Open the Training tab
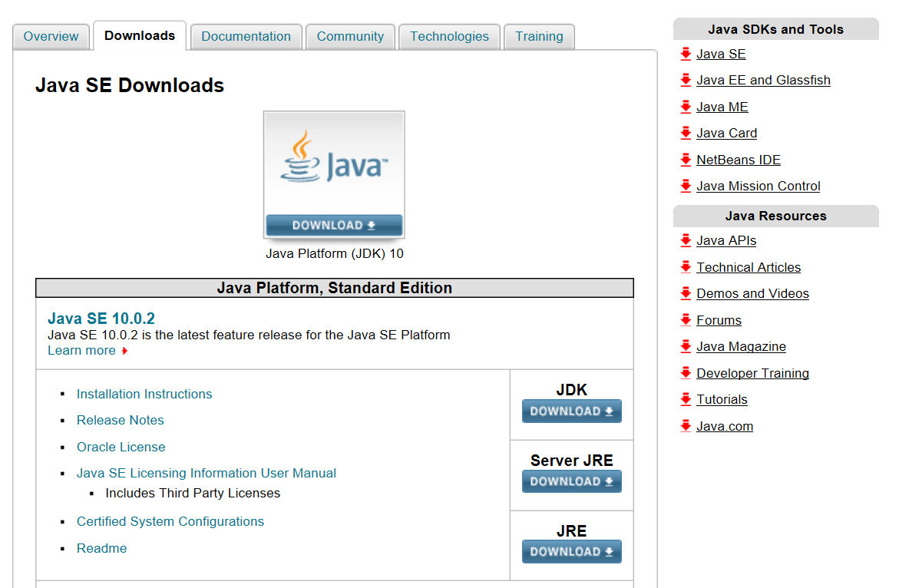The width and height of the screenshot is (899, 588). pyautogui.click(x=539, y=37)
